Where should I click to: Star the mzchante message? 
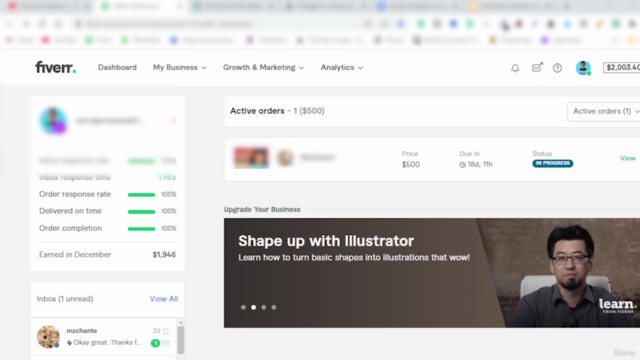[x=166, y=331]
